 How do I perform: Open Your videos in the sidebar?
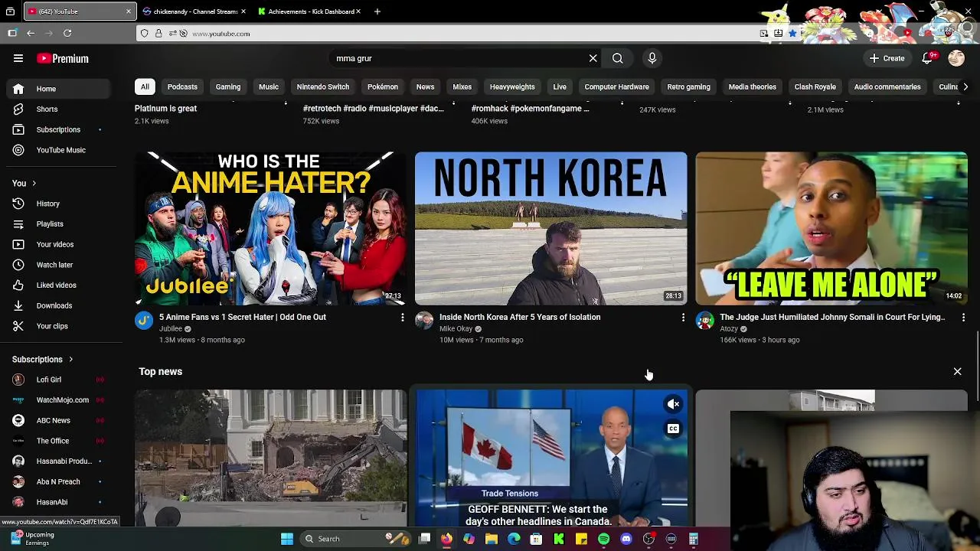tap(57, 244)
